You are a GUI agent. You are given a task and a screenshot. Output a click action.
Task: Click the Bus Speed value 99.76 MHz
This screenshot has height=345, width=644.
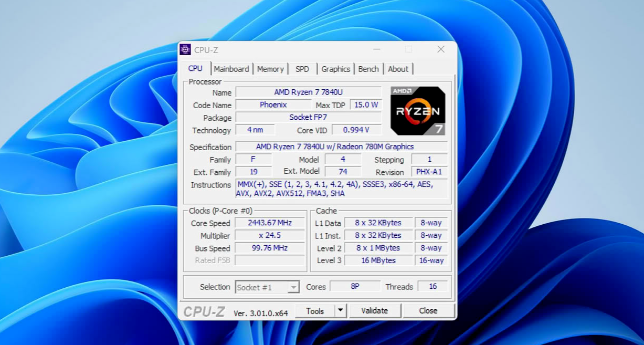click(270, 248)
